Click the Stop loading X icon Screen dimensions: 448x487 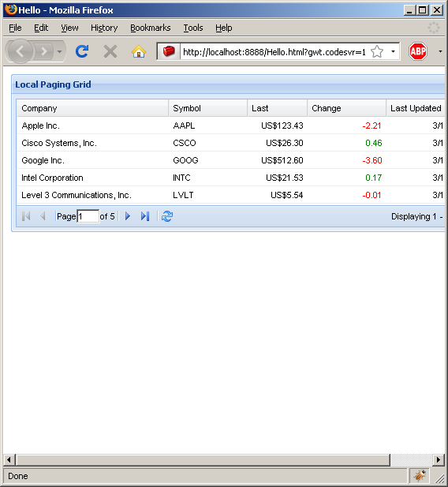110,51
